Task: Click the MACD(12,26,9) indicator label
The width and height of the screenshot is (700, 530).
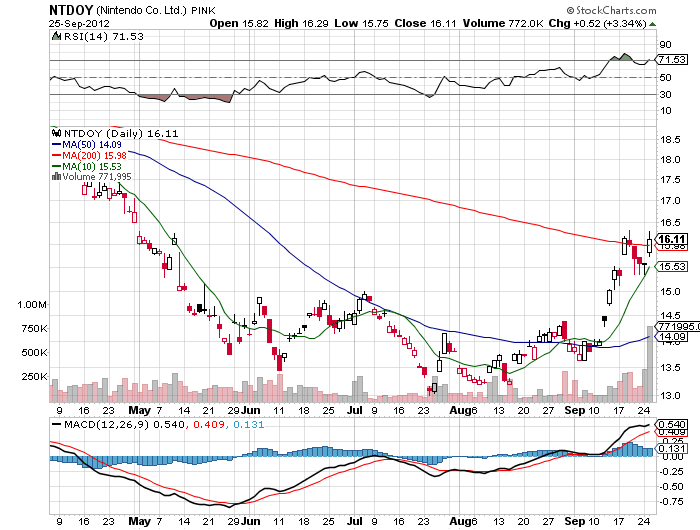Action: 106,424
